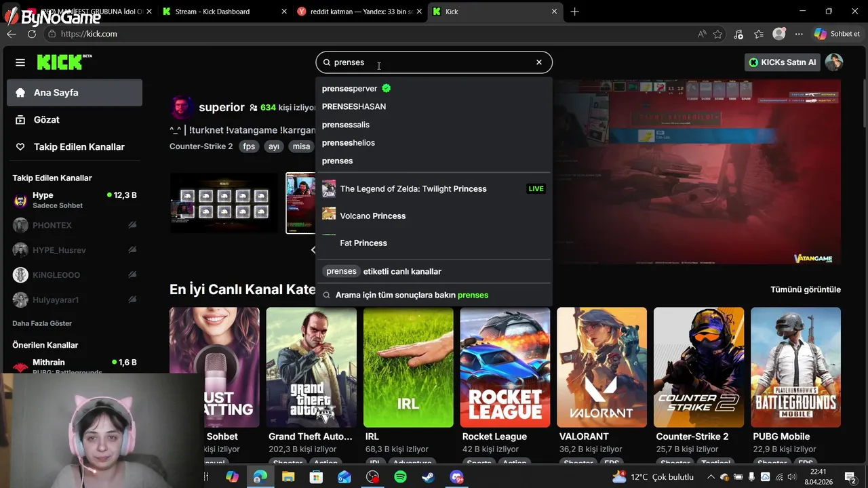
Task: Select first carousel stream thumbnail
Action: (x=224, y=203)
